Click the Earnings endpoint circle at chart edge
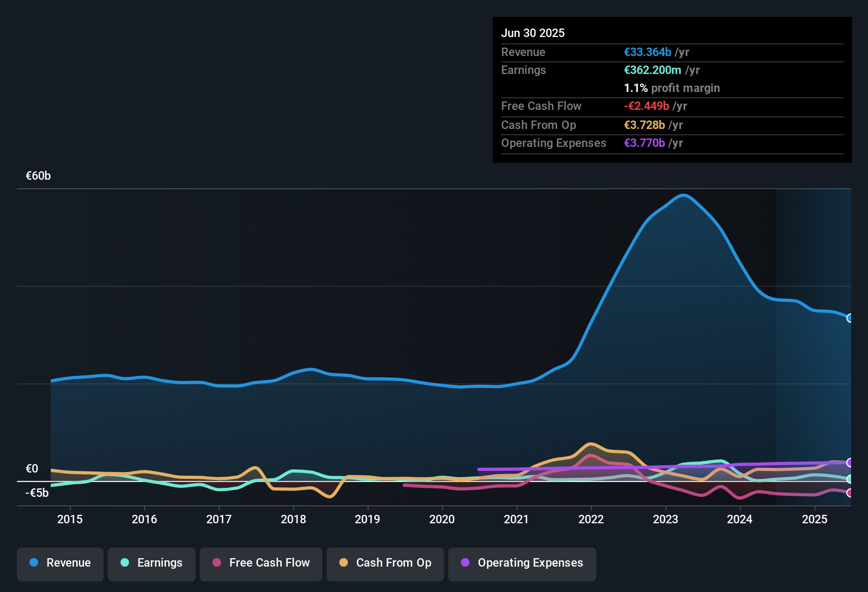Image resolution: width=868 pixels, height=592 pixels. 851,479
